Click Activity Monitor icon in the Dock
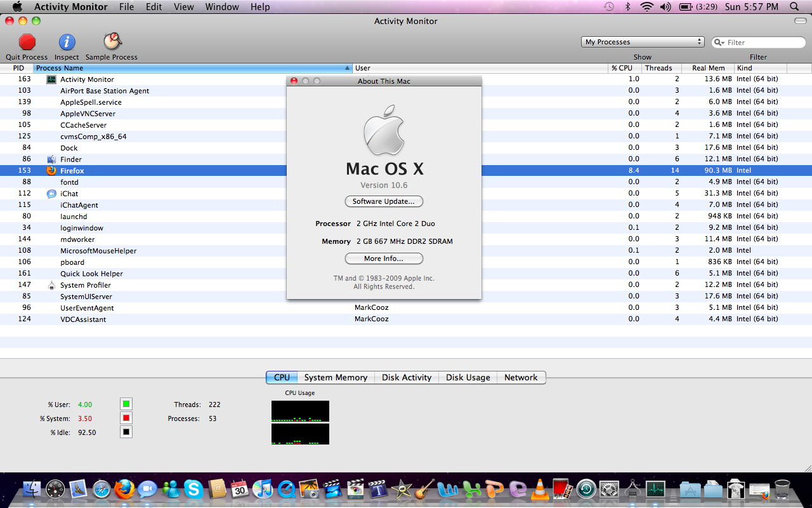Viewport: 812px width, 508px height. [655, 489]
